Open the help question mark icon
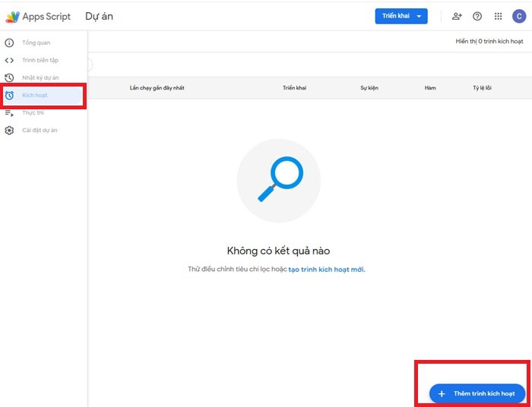Image resolution: width=532 pixels, height=407 pixels. (x=477, y=16)
